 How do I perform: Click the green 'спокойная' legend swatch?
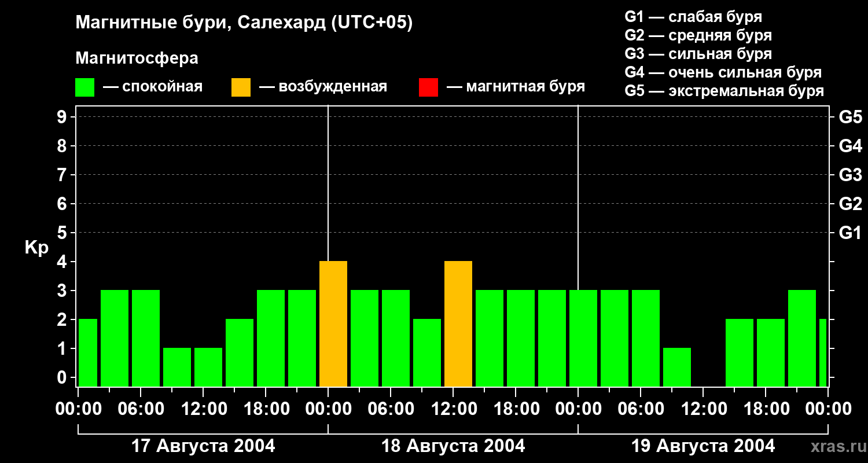click(x=85, y=87)
